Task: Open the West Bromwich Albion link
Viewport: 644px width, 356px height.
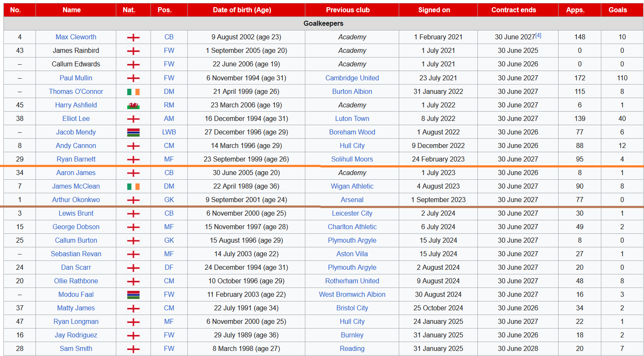Action: pyautogui.click(x=352, y=294)
